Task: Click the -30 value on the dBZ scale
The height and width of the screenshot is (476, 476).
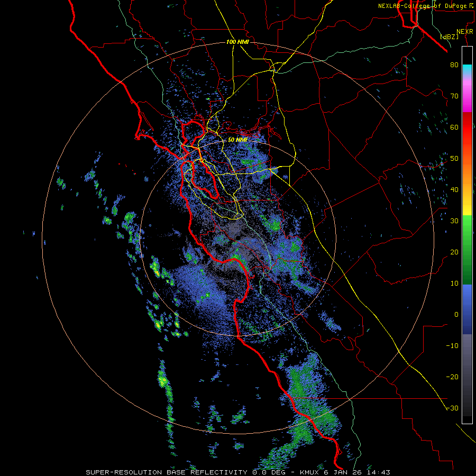Action: pyautogui.click(x=452, y=408)
